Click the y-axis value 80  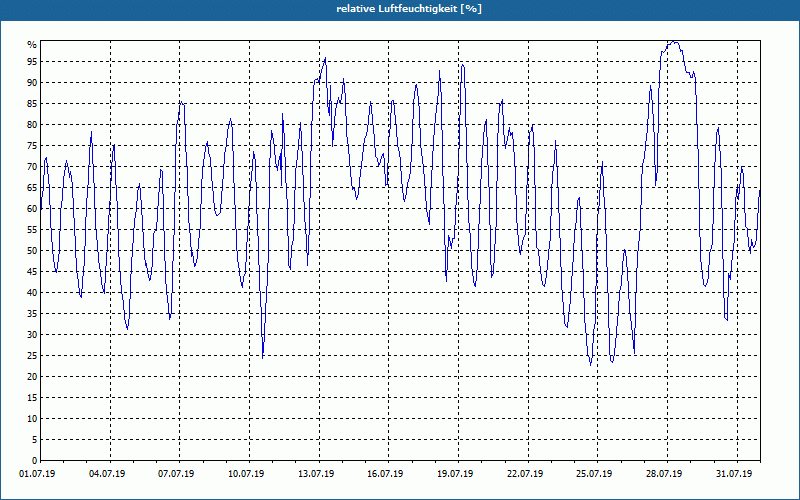tap(32, 124)
